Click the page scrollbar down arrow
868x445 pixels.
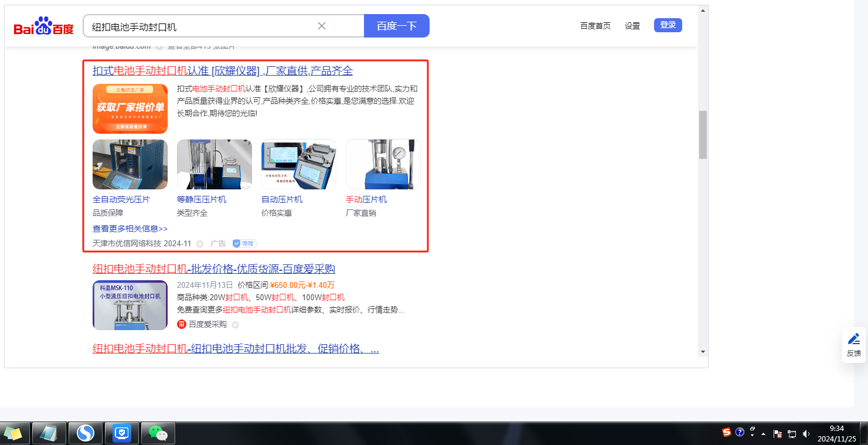click(x=703, y=351)
